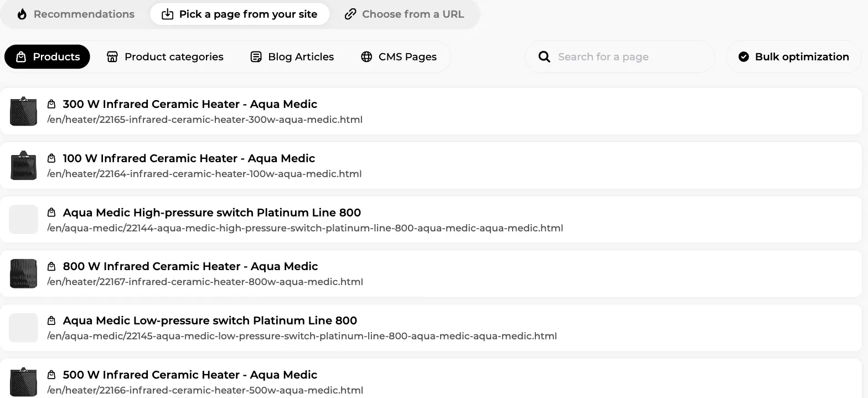Click the article icon beside Blog Articles

point(256,56)
